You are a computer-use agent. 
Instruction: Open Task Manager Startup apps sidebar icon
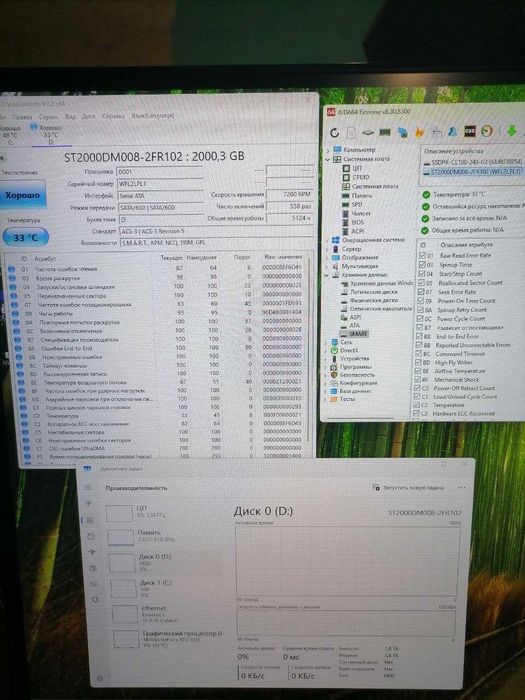pyautogui.click(x=92, y=552)
